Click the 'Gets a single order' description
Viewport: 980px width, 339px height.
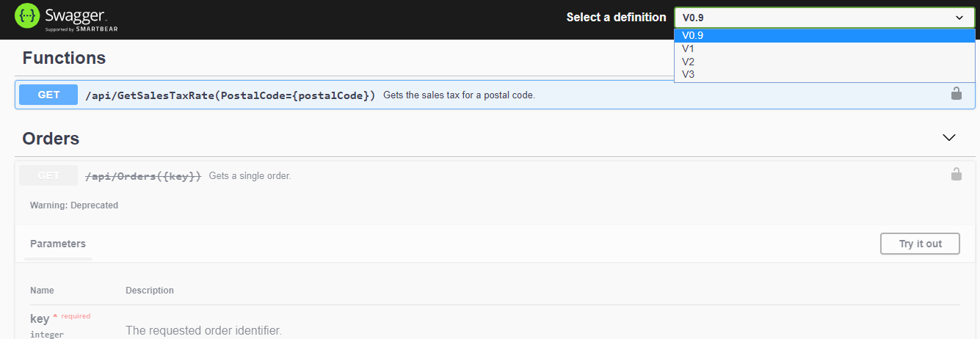point(250,176)
